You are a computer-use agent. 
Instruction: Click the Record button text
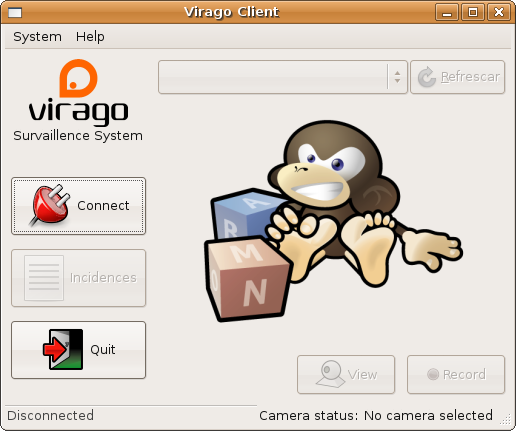[464, 375]
